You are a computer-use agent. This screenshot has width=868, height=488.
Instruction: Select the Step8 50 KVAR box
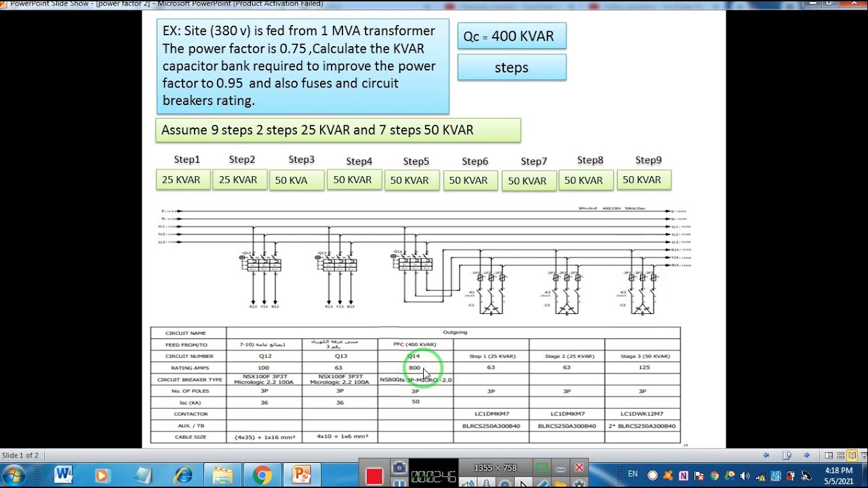click(586, 181)
